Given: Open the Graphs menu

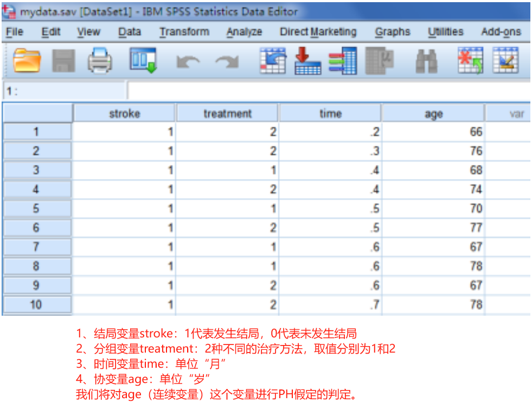Looking at the screenshot, I should click(x=392, y=31).
